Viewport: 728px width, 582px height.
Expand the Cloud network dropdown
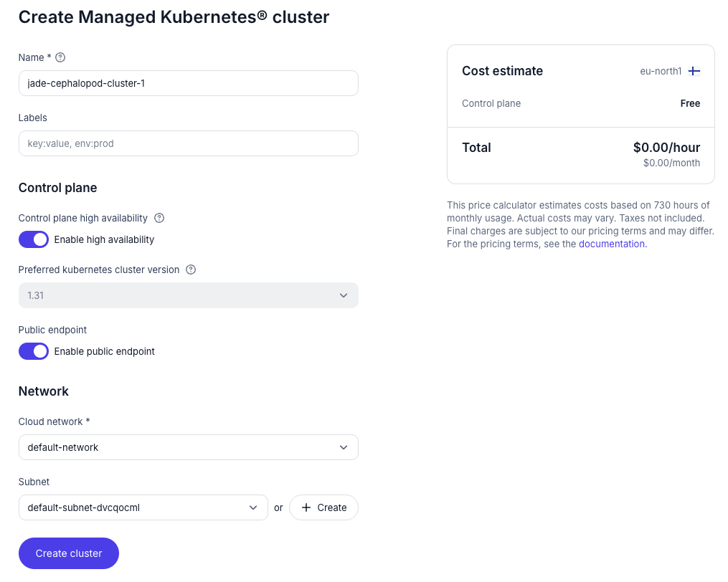point(188,447)
